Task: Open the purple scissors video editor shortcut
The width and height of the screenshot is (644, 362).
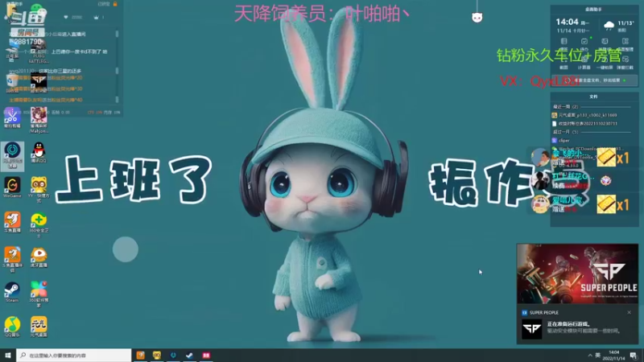Action: pos(12,117)
